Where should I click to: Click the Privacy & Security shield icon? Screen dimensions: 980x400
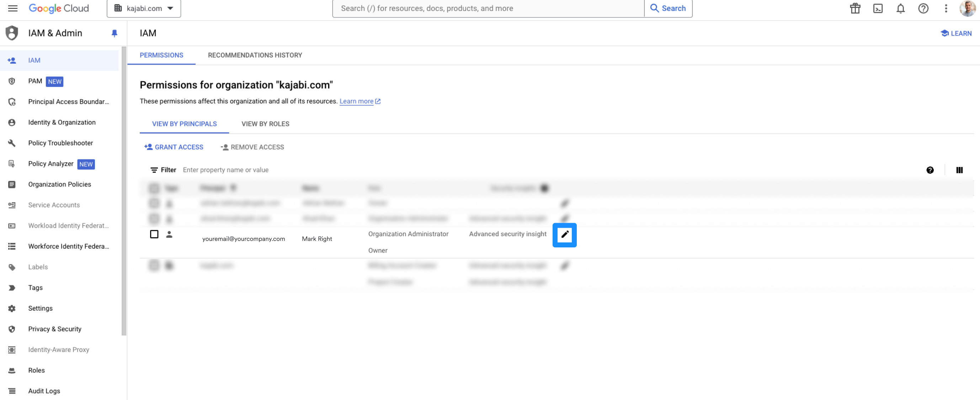coord(12,329)
